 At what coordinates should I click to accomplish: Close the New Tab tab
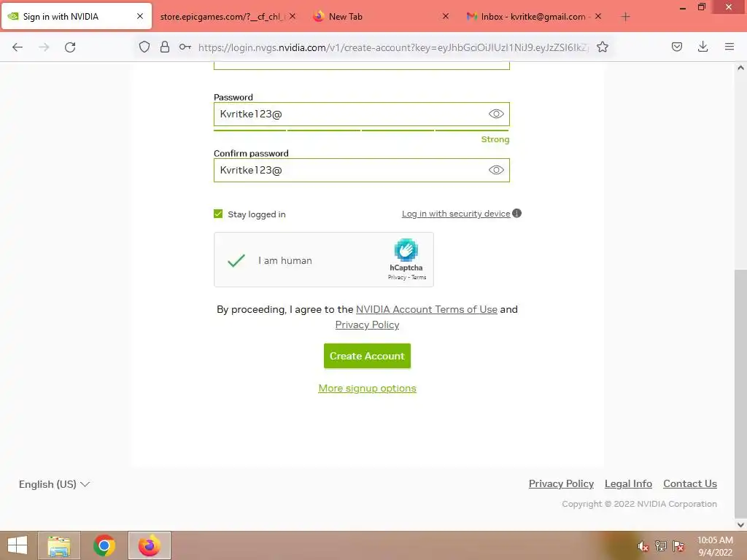point(446,16)
